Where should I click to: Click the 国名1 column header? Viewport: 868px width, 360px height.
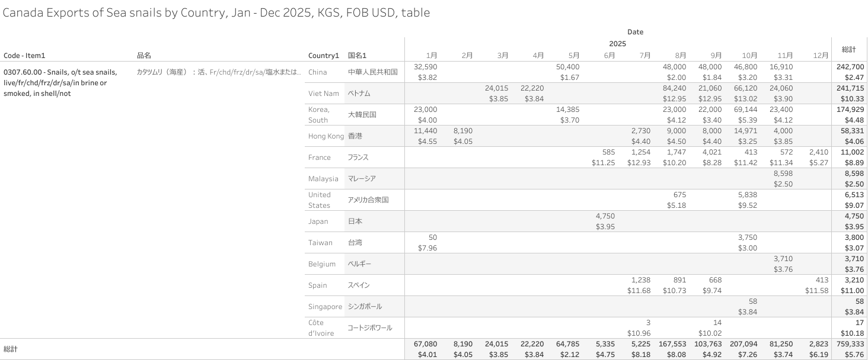[x=358, y=56]
